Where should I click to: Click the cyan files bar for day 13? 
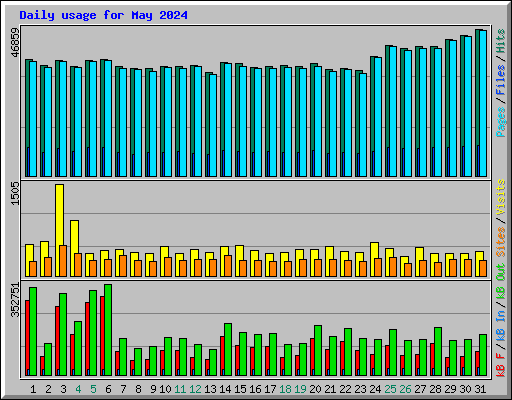(213, 125)
